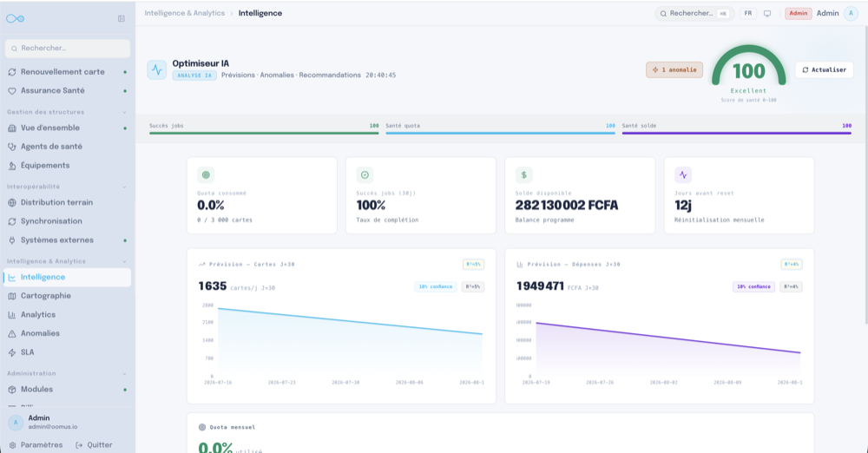The width and height of the screenshot is (868, 453).
Task: Click the Assurance Santé heart icon
Action: point(12,91)
